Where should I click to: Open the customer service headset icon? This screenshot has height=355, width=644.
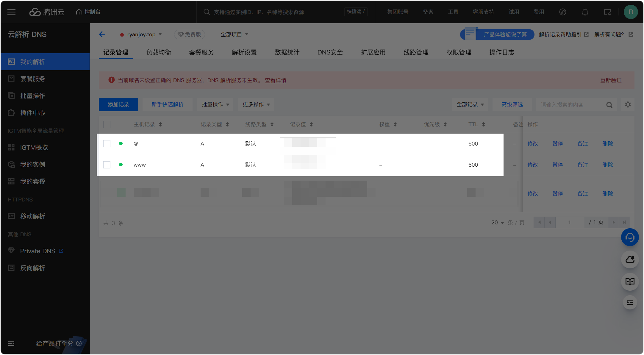click(630, 237)
